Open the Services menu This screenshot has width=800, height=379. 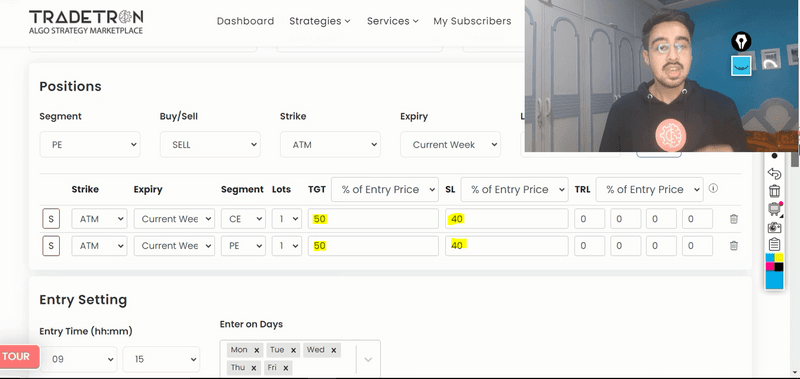[x=392, y=21]
